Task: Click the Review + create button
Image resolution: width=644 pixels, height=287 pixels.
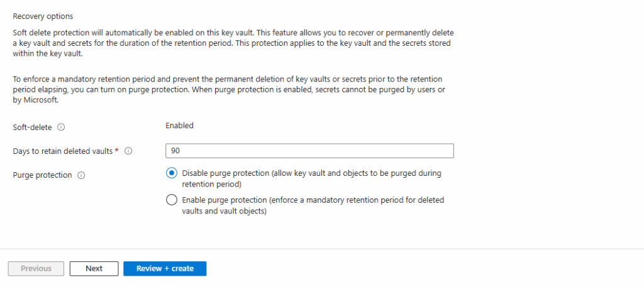Action: click(x=165, y=269)
